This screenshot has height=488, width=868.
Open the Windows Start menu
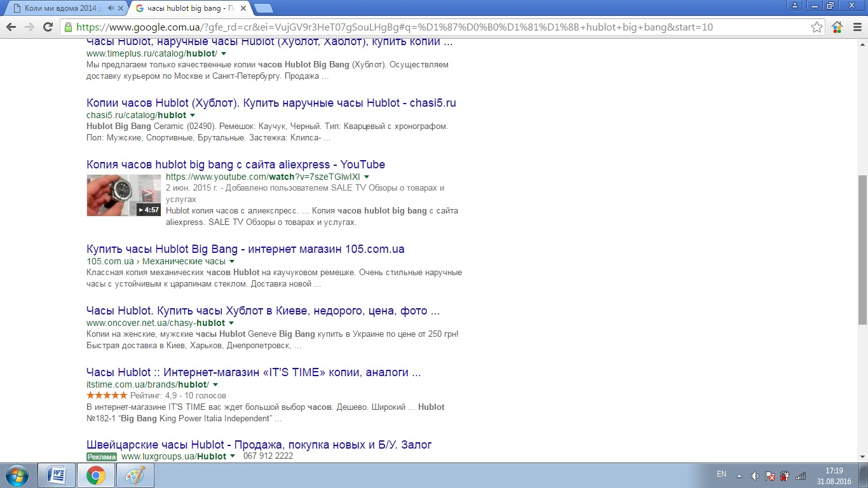click(x=16, y=475)
